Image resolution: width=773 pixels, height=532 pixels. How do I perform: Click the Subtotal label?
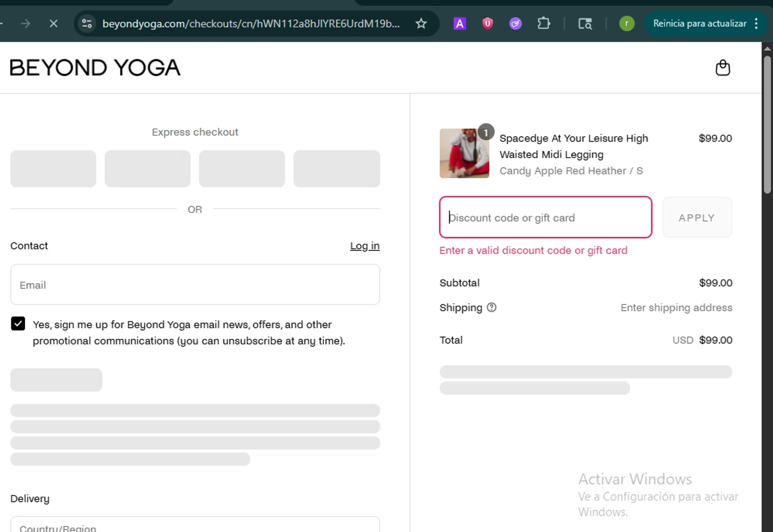[460, 283]
